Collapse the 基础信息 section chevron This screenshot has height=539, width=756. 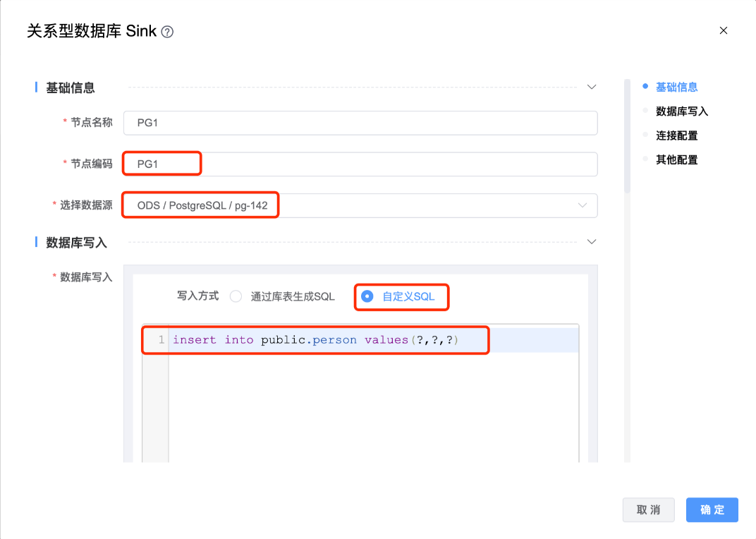pyautogui.click(x=592, y=87)
